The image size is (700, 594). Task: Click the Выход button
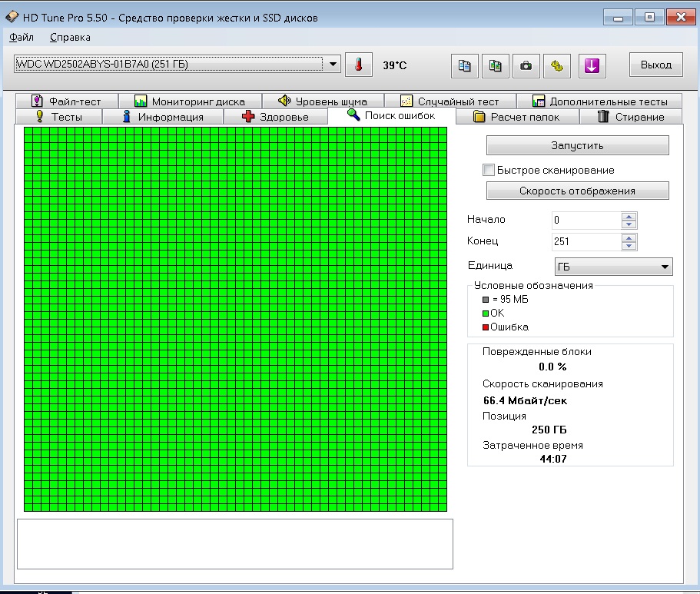pos(655,65)
